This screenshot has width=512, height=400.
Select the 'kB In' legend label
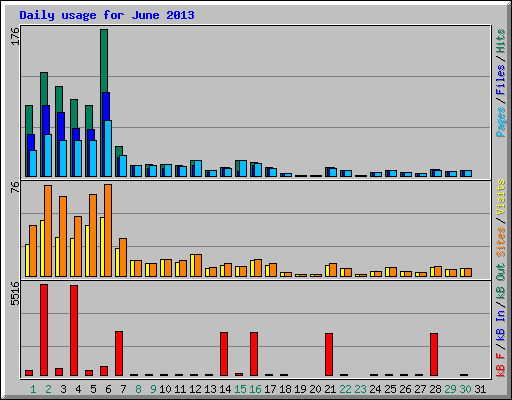[501, 325]
